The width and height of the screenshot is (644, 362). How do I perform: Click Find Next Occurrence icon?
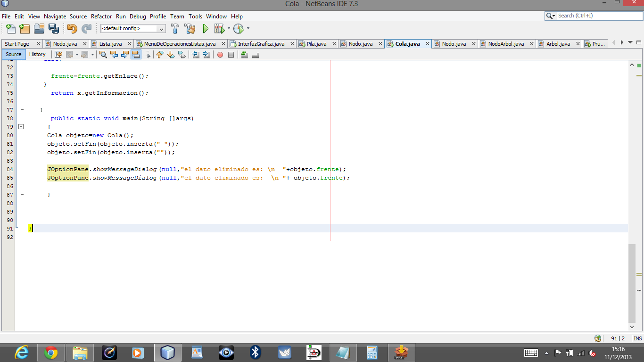(125, 55)
